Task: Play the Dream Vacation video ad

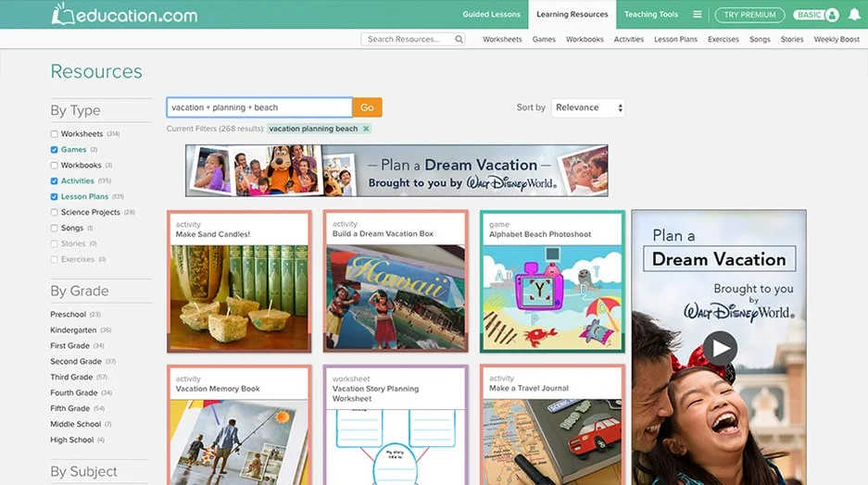Action: [720, 348]
